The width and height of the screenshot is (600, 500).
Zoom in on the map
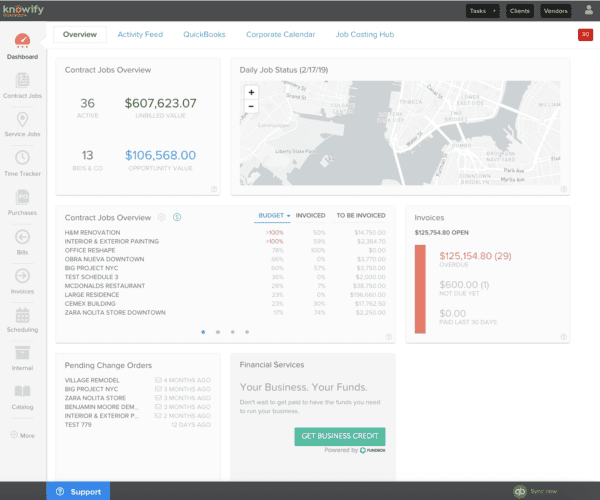(x=251, y=92)
